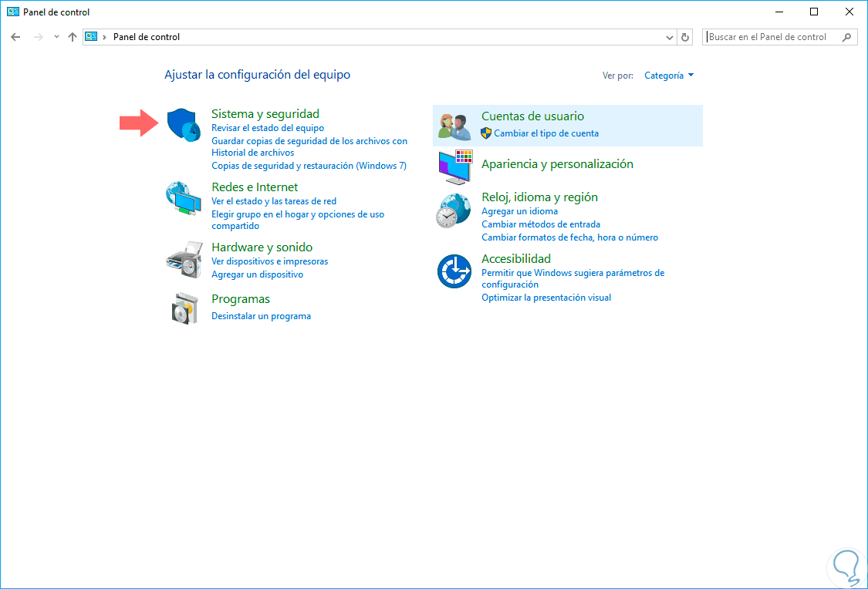Open the Cuentas de usuario category
Image resolution: width=868 pixels, height=589 pixels.
(x=532, y=116)
